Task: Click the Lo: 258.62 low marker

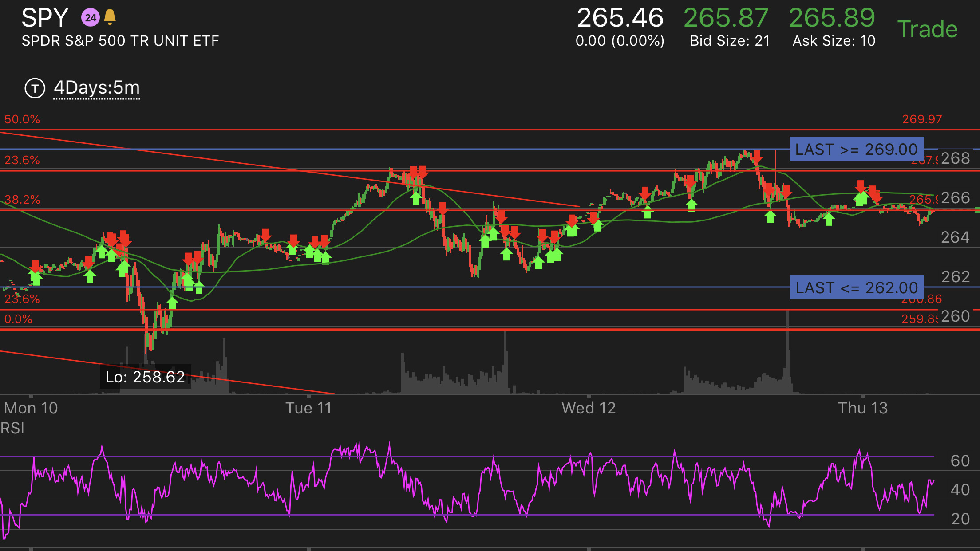Action: 145,377
